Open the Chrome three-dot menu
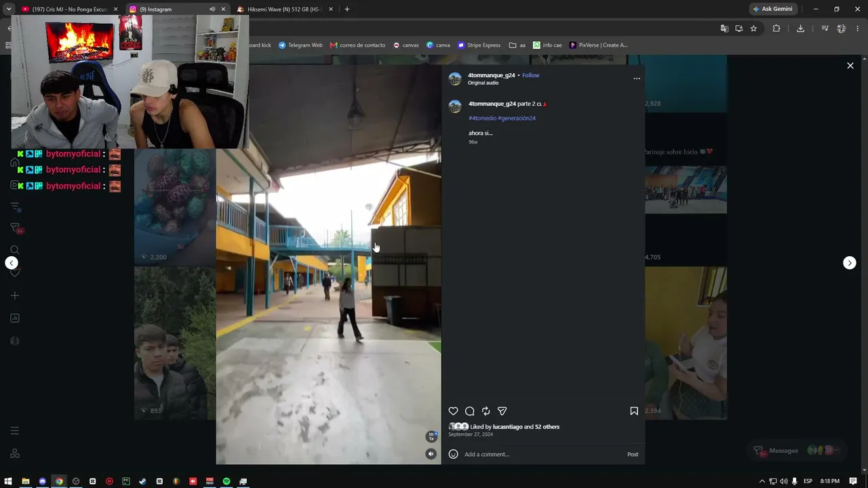 tap(858, 28)
